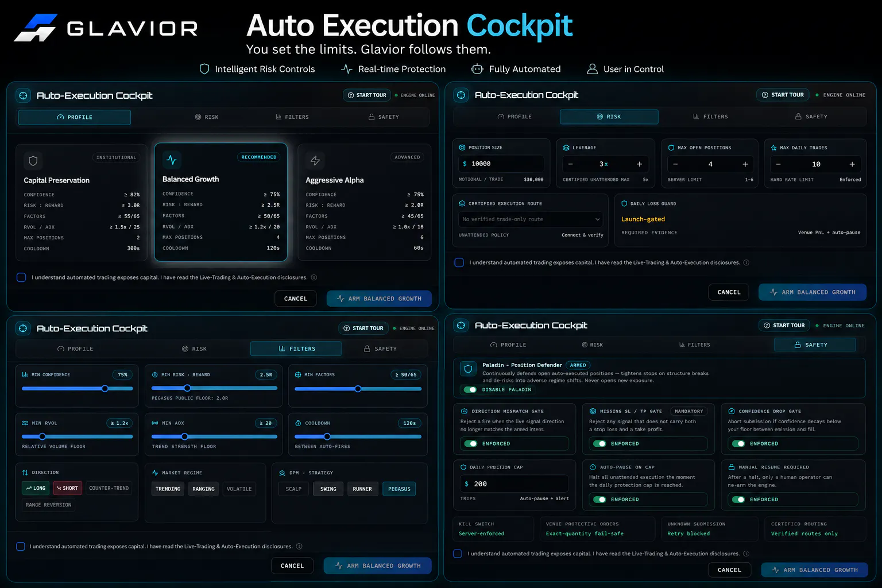Tick the disclosure checkbox under the Direction chips
The image size is (882, 588).
point(21,547)
